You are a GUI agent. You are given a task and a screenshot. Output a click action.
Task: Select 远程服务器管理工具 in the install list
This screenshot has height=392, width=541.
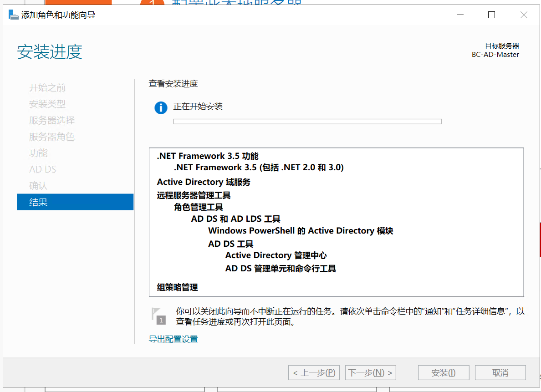tap(194, 195)
